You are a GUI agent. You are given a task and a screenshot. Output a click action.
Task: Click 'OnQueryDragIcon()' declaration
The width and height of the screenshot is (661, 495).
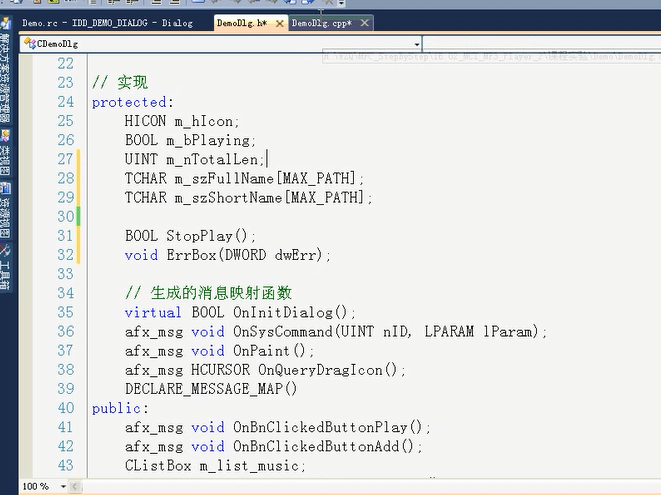328,370
